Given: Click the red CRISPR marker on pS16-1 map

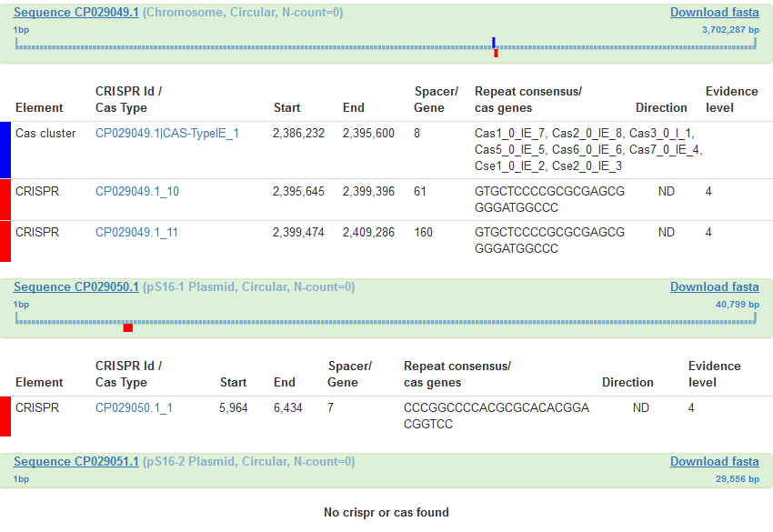Looking at the screenshot, I should pyautogui.click(x=128, y=328).
